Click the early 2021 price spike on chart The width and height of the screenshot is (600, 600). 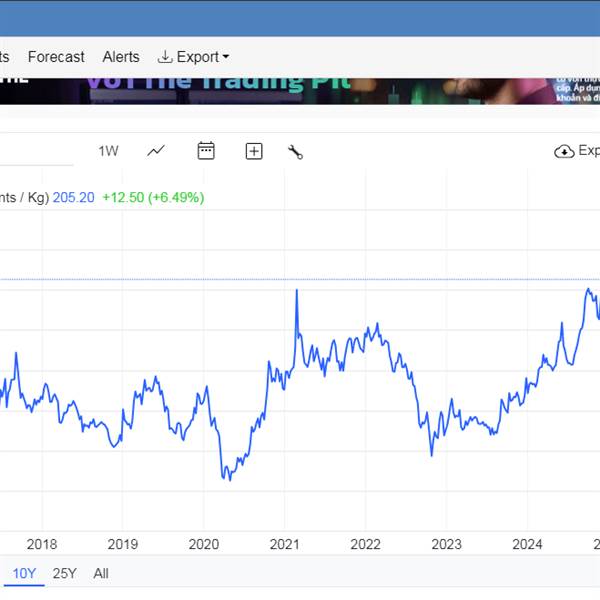[x=297, y=291]
